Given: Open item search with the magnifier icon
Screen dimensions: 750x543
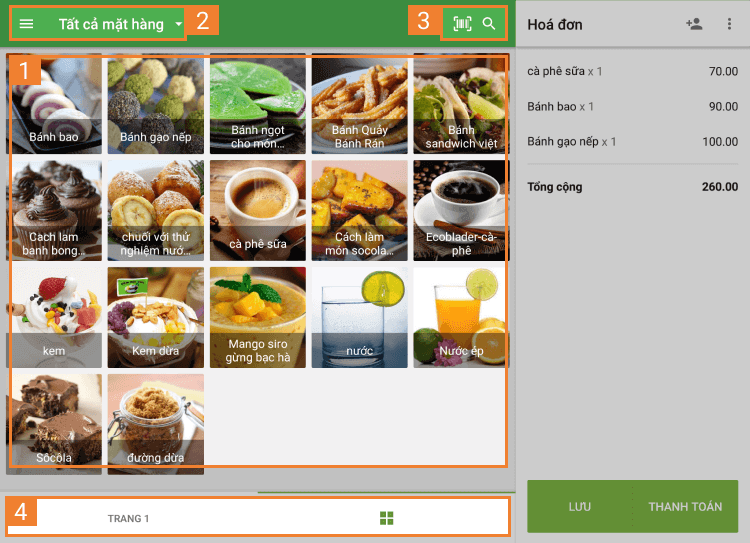Looking at the screenshot, I should tap(488, 23).
